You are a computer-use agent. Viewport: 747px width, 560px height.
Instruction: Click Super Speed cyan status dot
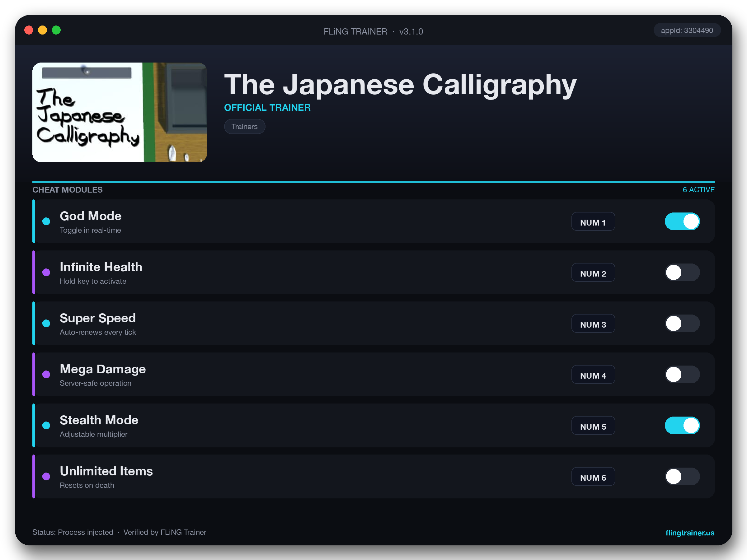[x=46, y=323]
